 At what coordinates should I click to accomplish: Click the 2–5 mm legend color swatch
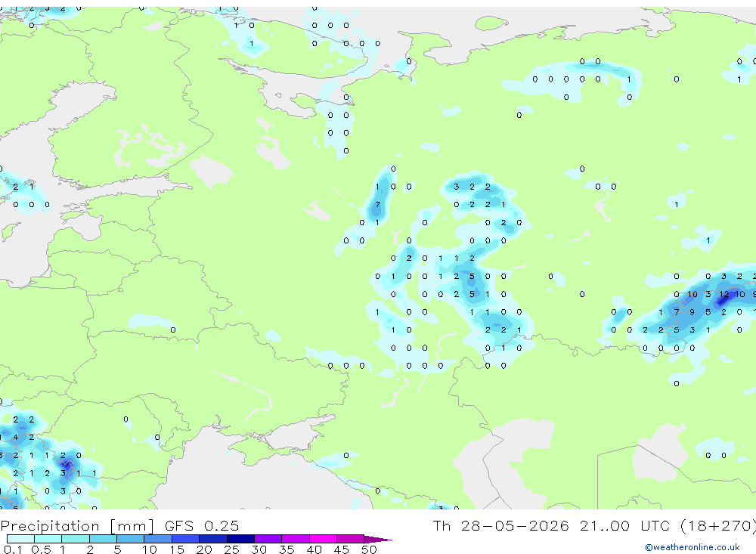click(x=103, y=539)
